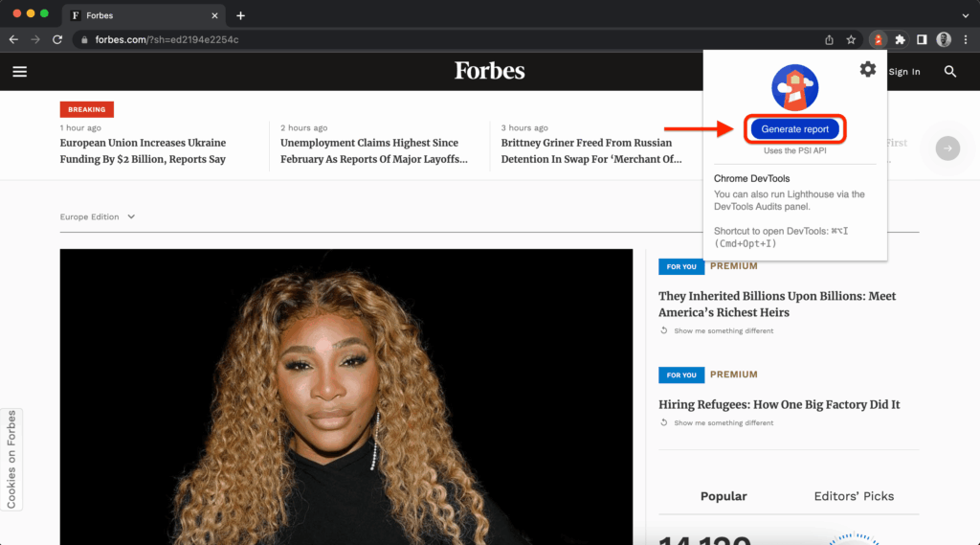Click the address bar URL
980x545 pixels.
click(x=167, y=39)
